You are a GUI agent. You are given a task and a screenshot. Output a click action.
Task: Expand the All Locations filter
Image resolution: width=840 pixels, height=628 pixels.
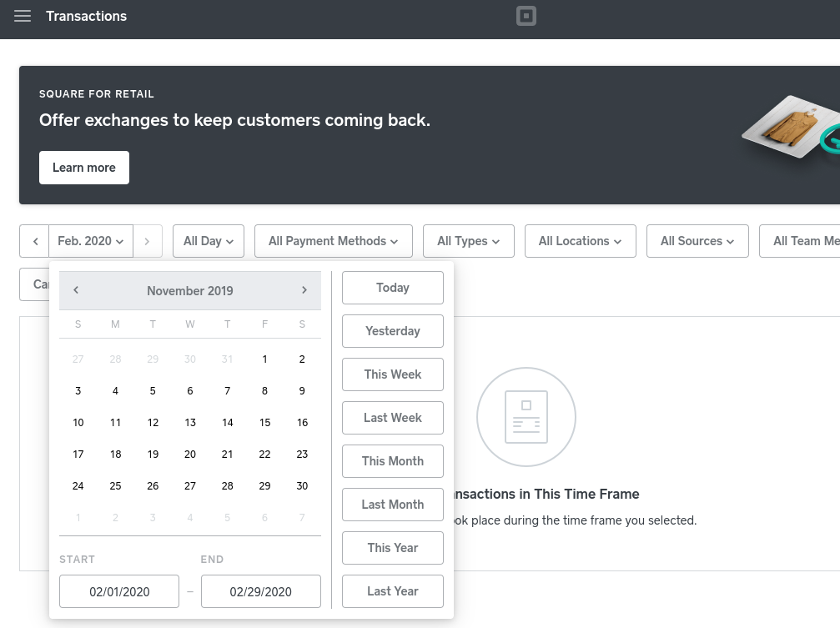(580, 241)
